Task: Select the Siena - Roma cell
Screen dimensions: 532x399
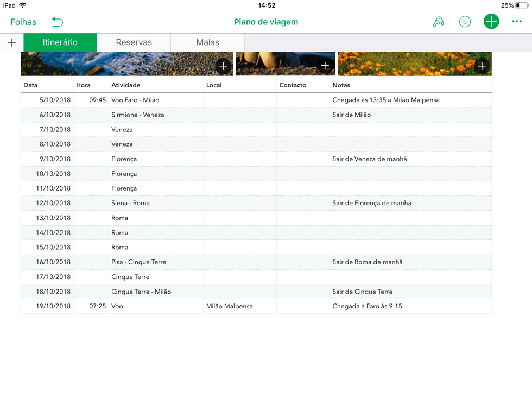Action: coord(156,203)
